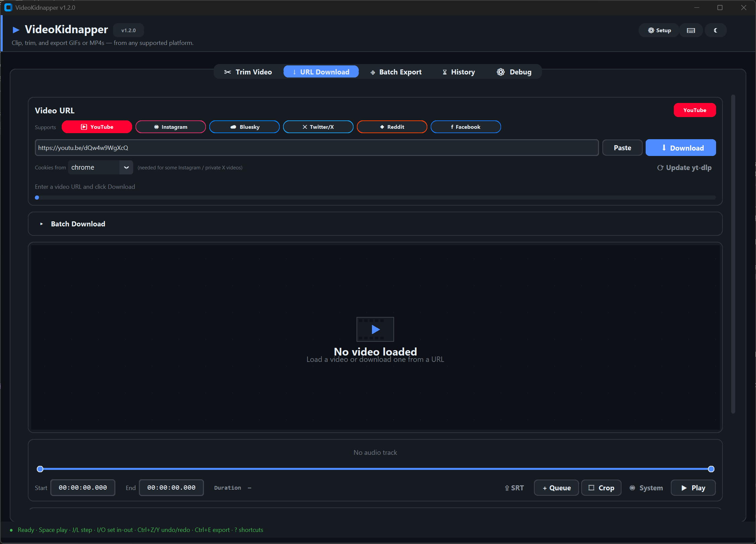Click 'Enter a video URL and click Download' text
Screen dimensions: 756x544
(85, 187)
